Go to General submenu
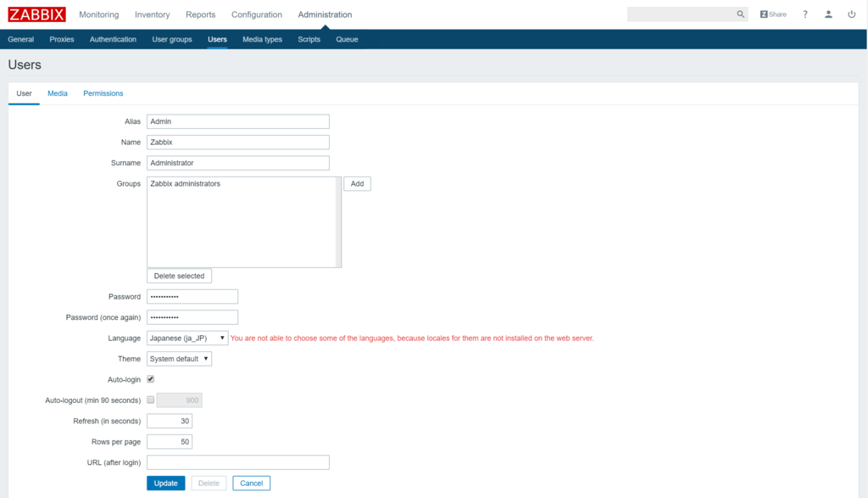Image resolution: width=868 pixels, height=498 pixels. pyautogui.click(x=21, y=39)
